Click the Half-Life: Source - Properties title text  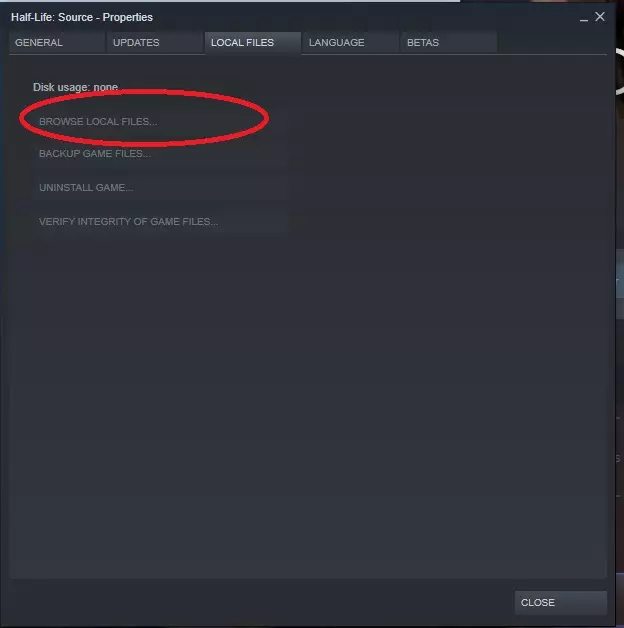point(82,17)
